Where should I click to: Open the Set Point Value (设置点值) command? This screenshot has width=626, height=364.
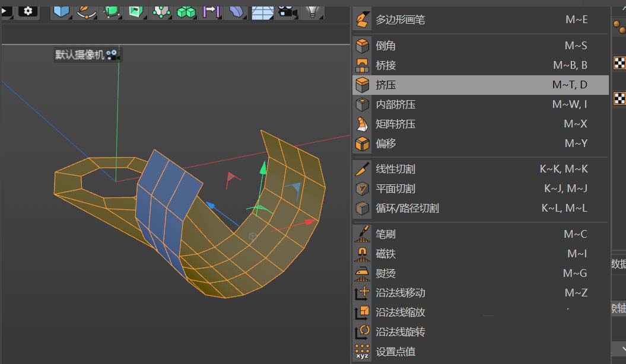point(395,352)
